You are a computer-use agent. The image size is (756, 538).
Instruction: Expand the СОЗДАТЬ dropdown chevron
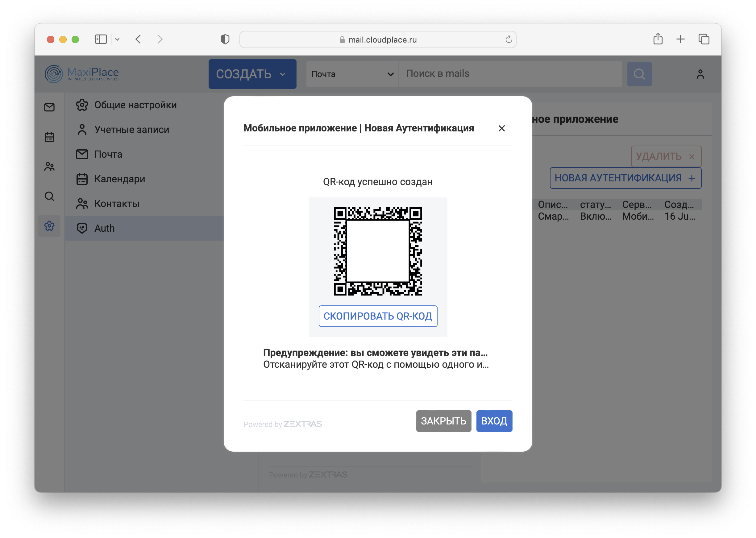click(283, 74)
